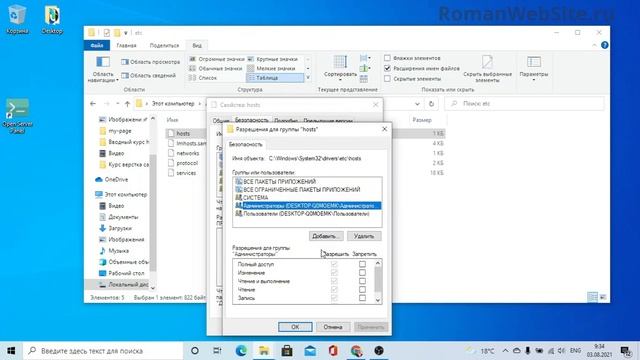Select Medium icons layout
This screenshot has height=360, width=640.
[x=216, y=69]
